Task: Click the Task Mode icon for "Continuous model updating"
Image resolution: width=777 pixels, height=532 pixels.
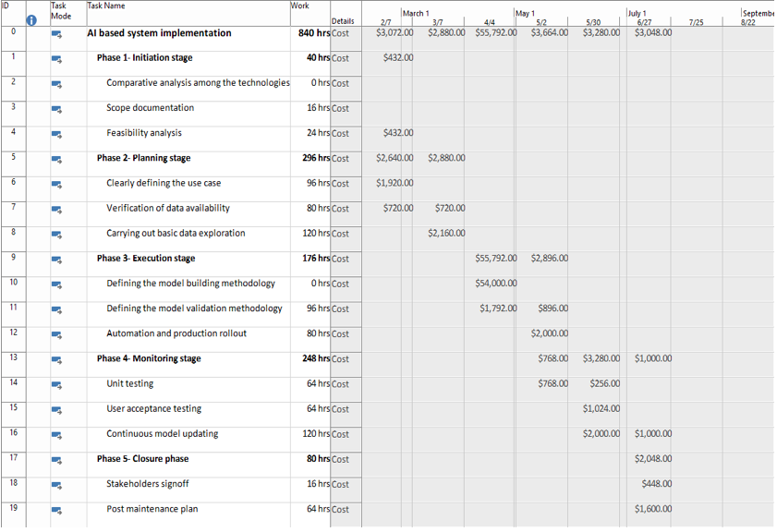Action: 58,433
